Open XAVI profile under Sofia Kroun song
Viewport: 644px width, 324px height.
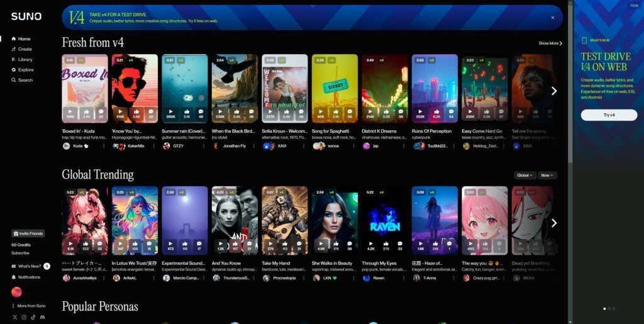(282, 146)
